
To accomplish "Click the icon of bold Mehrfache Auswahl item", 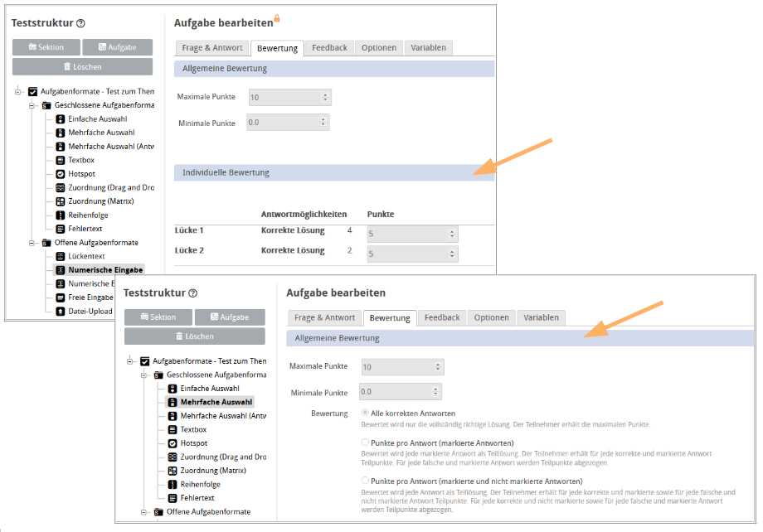I will point(173,402).
